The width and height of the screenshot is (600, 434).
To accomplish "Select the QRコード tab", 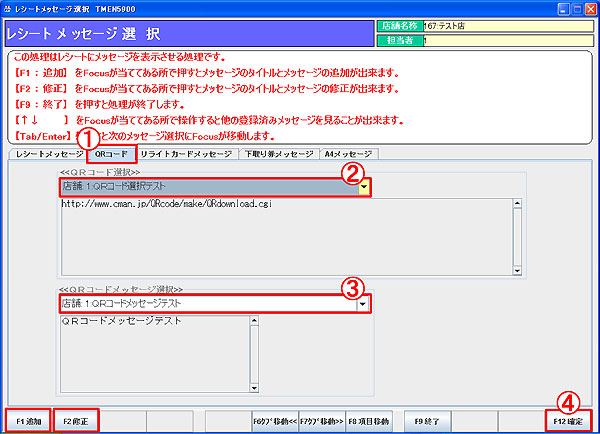I will click(111, 154).
